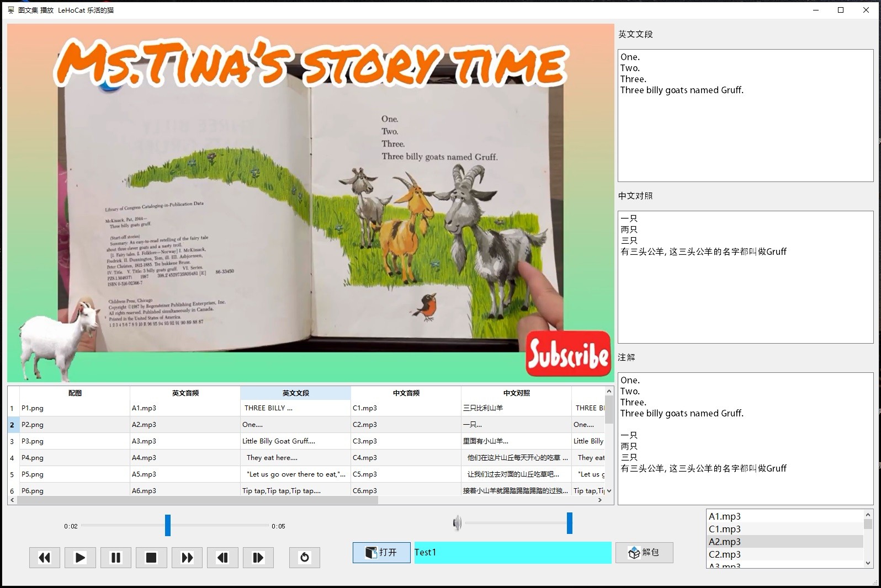Select the 配图 column header

point(75,393)
